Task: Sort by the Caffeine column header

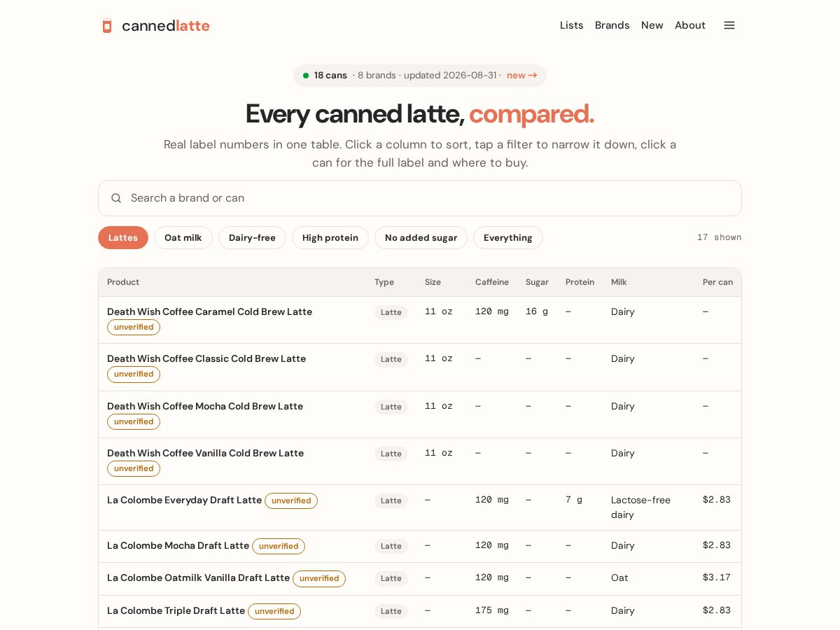Action: (492, 282)
